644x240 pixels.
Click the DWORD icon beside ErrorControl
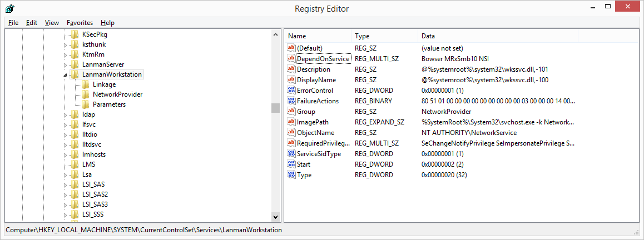(x=291, y=91)
